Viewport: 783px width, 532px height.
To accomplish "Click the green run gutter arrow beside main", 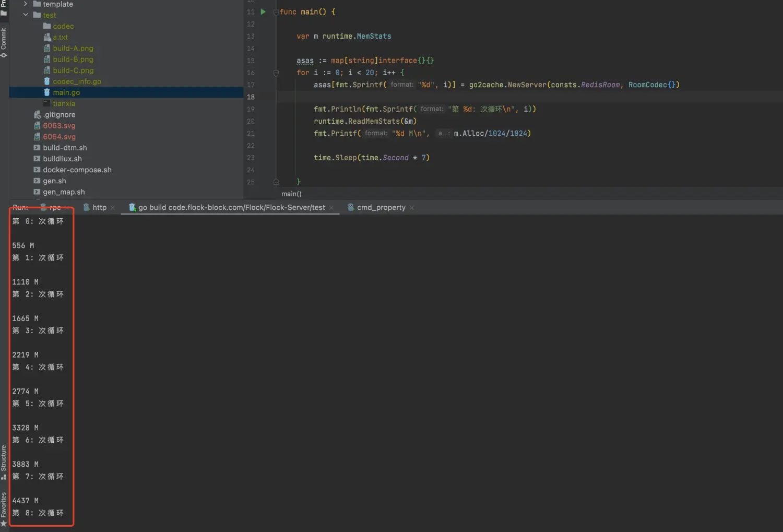I will tap(263, 11).
